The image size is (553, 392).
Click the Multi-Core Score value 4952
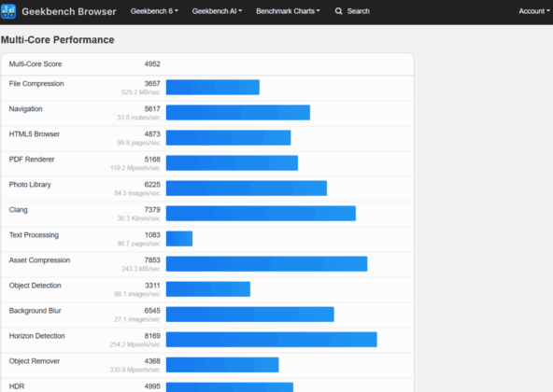click(x=152, y=64)
